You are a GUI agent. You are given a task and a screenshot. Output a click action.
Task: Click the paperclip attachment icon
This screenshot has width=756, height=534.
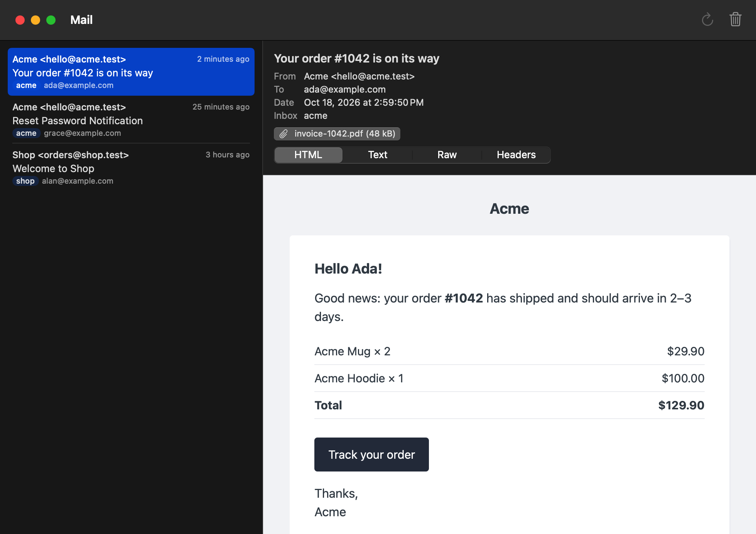283,134
